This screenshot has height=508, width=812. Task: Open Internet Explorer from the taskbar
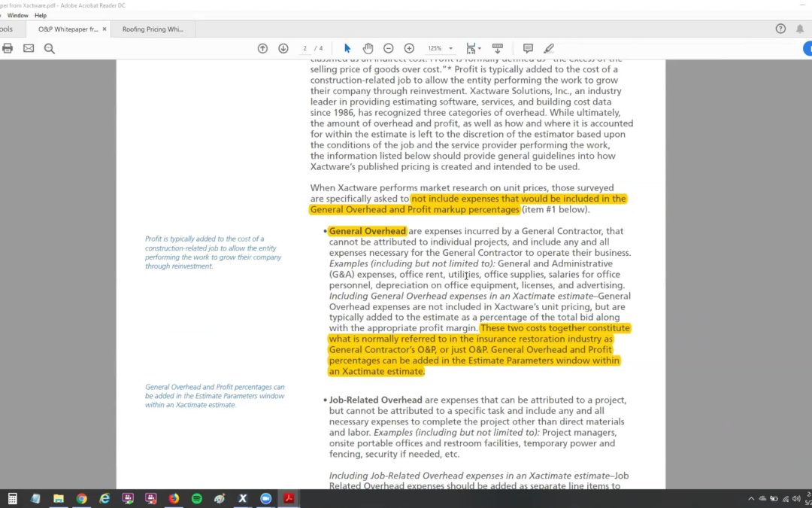point(105,499)
